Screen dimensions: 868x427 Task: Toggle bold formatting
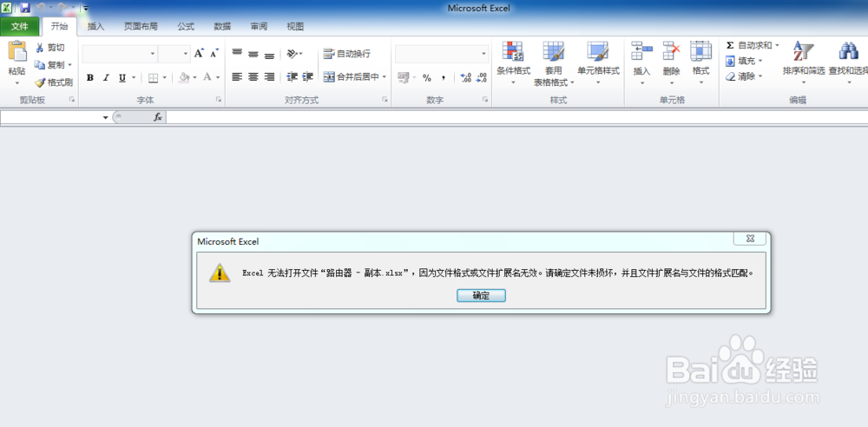click(x=89, y=77)
